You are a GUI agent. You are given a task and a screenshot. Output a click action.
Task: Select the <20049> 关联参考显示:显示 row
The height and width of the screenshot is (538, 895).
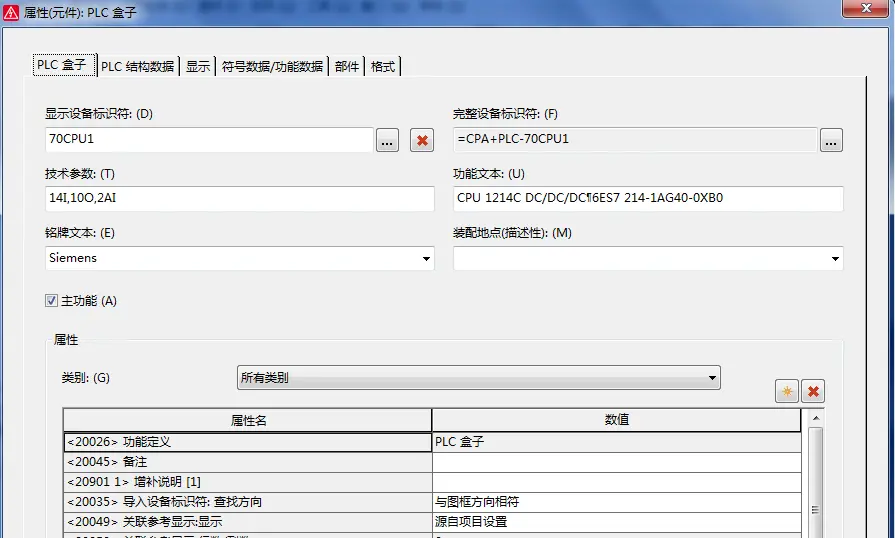point(248,522)
